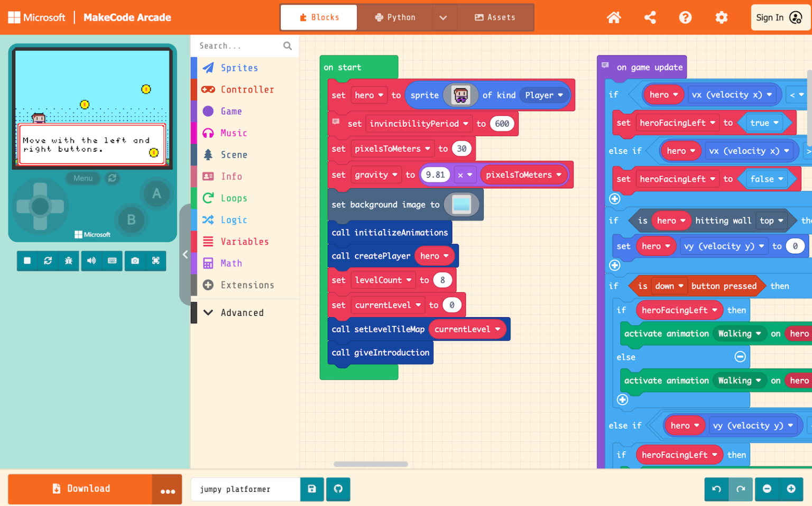Click the project name field jumpy platformer
The height and width of the screenshot is (506, 812).
(x=245, y=489)
